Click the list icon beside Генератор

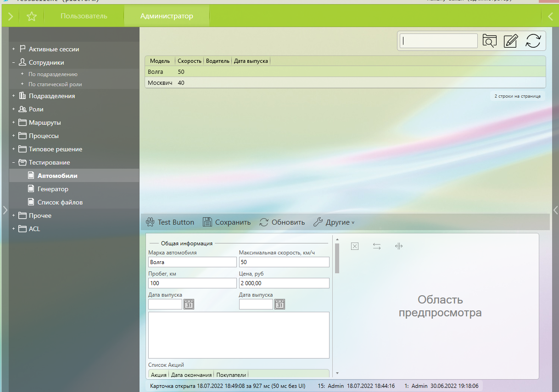[x=31, y=189]
